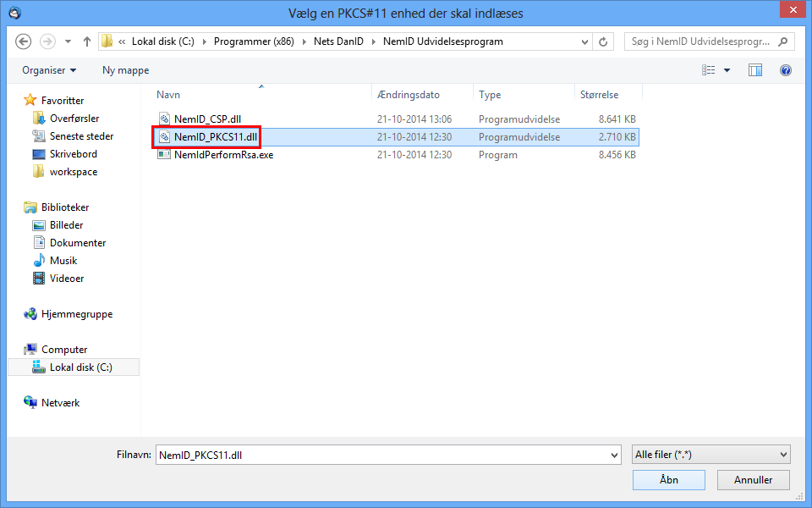Image resolution: width=812 pixels, height=508 pixels.
Task: Click the Annuller button
Action: pos(753,480)
